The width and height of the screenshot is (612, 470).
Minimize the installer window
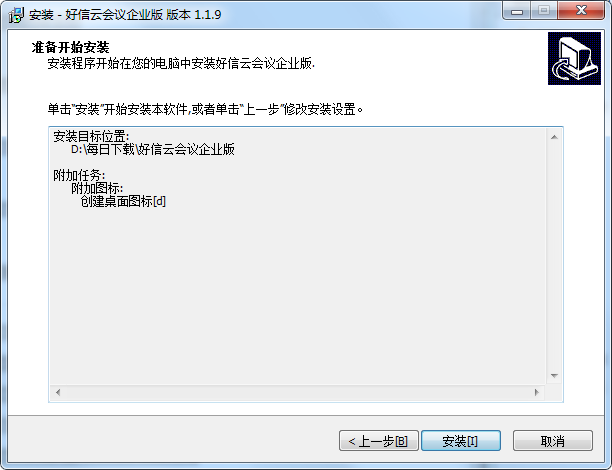click(517, 11)
